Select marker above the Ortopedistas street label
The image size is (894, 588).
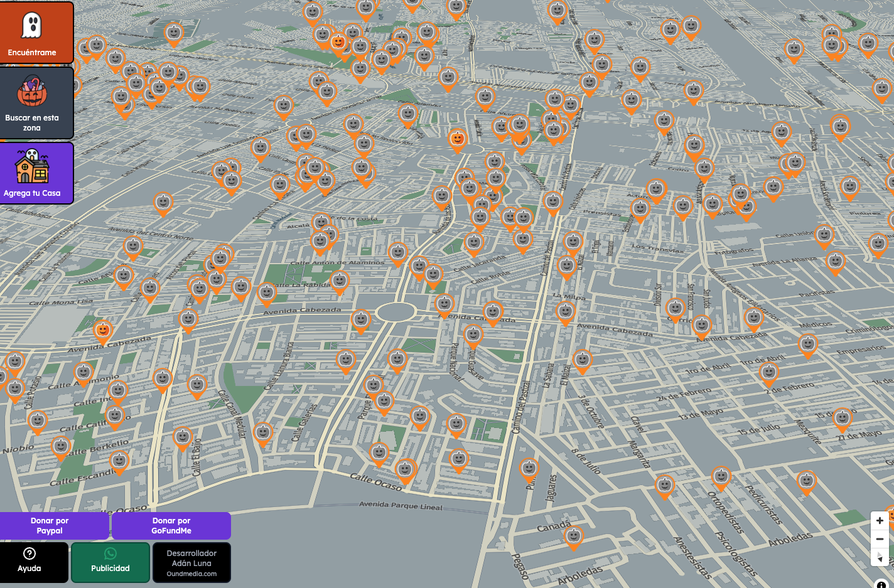721,478
